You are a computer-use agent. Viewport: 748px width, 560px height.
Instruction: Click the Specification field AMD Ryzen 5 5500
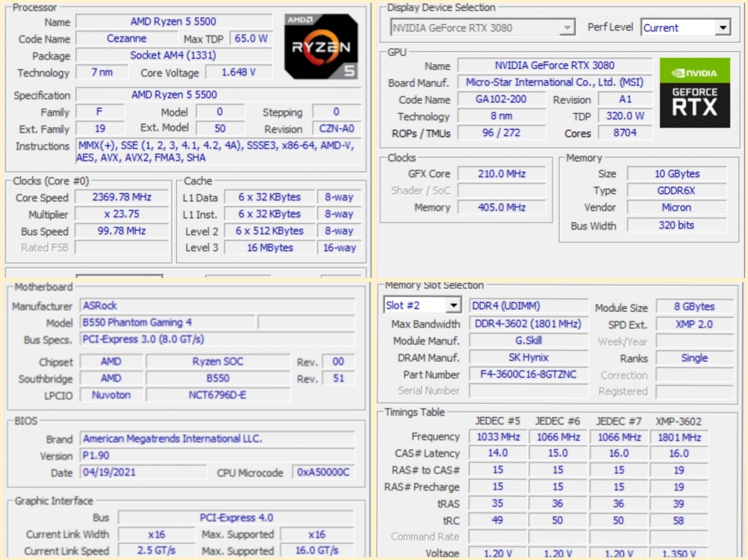click(x=218, y=95)
